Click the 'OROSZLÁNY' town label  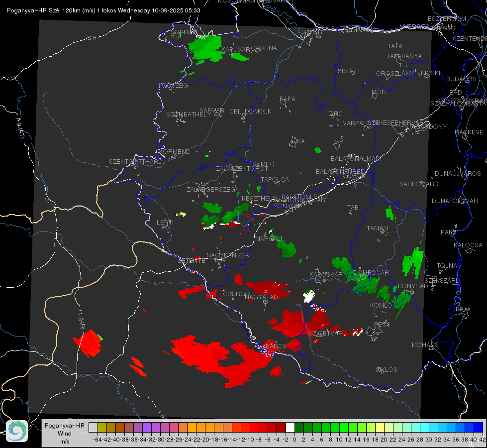click(x=395, y=74)
